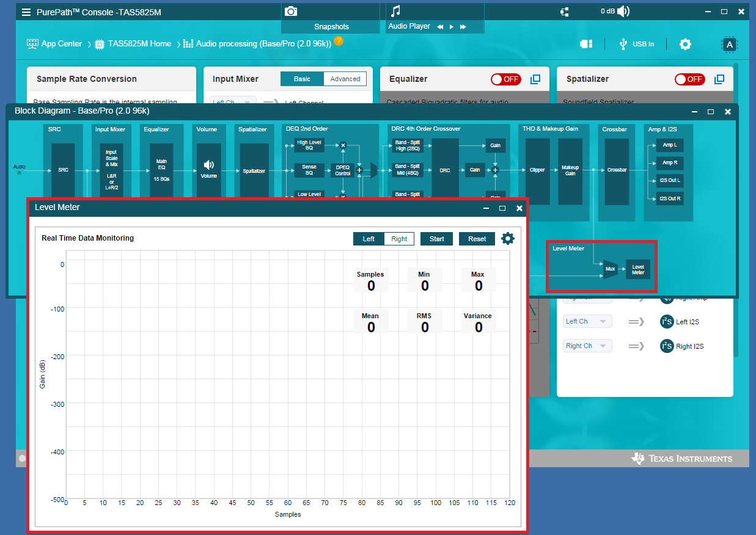
Task: Click the device panel icon left of USB In
Action: 587,44
